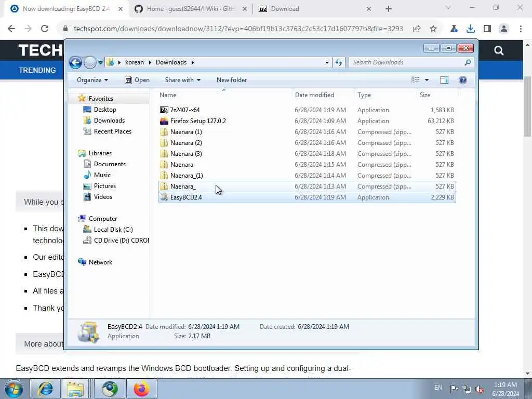Bookmark this page with the star icon

[433, 29]
